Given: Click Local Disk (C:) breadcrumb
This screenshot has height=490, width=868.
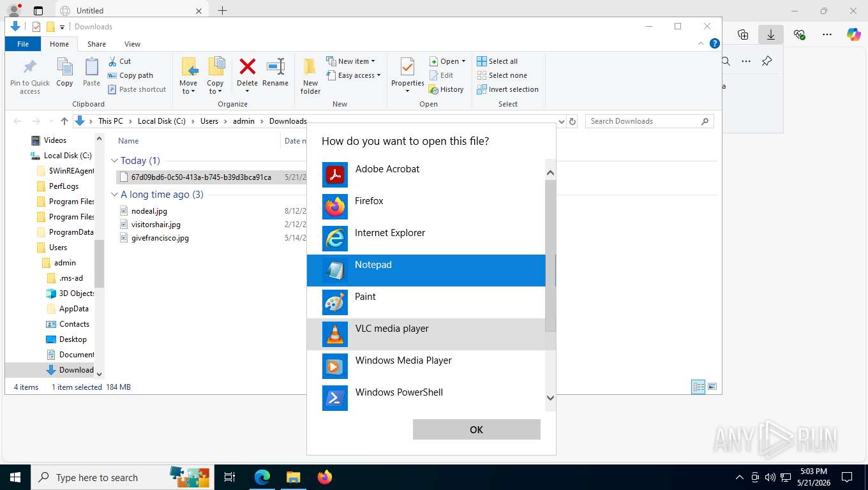Looking at the screenshot, I should (x=161, y=121).
